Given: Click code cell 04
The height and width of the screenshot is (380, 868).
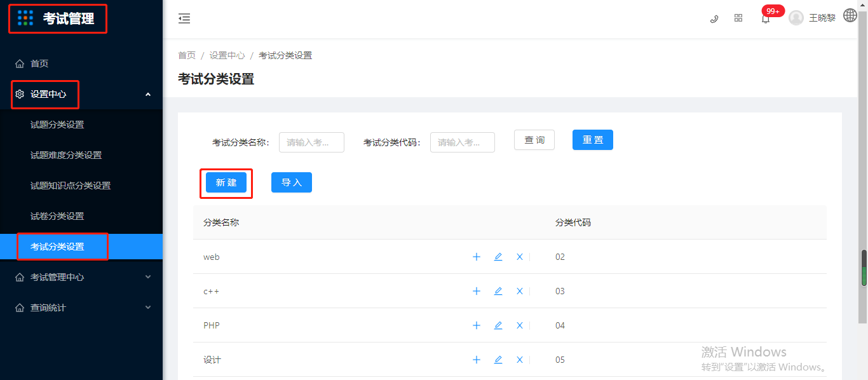Looking at the screenshot, I should [x=560, y=325].
